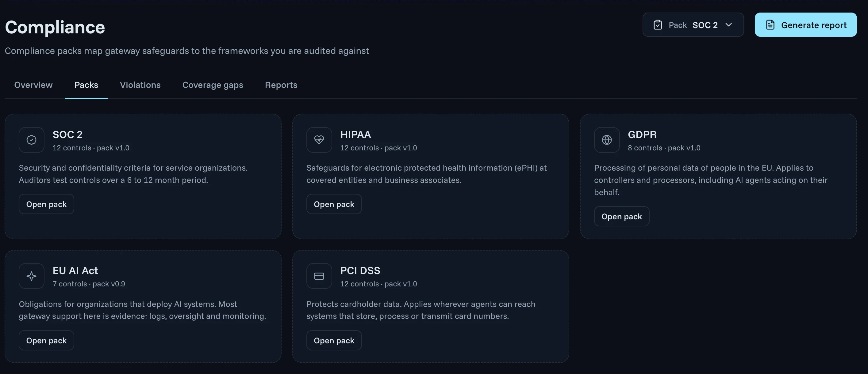Click the GDPR card title

pyautogui.click(x=642, y=134)
